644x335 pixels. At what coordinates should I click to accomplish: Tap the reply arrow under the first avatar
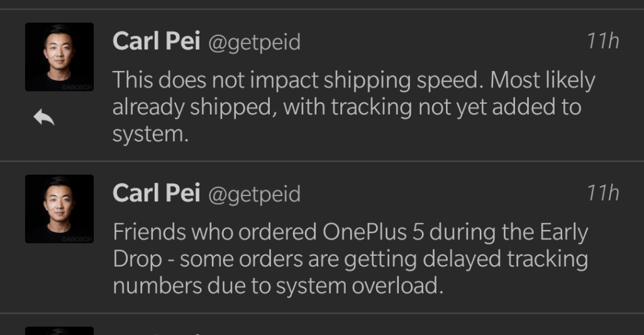click(44, 118)
